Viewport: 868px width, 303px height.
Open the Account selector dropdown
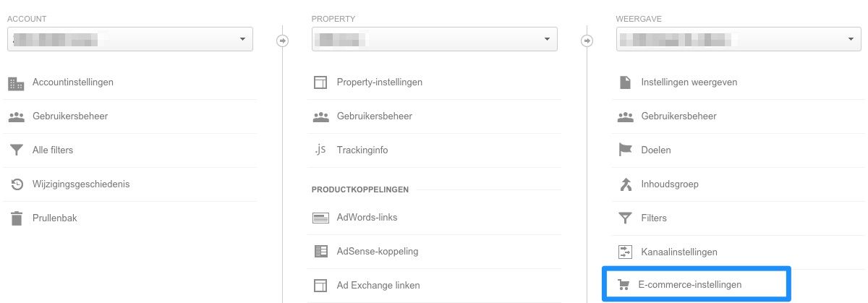[x=130, y=39]
